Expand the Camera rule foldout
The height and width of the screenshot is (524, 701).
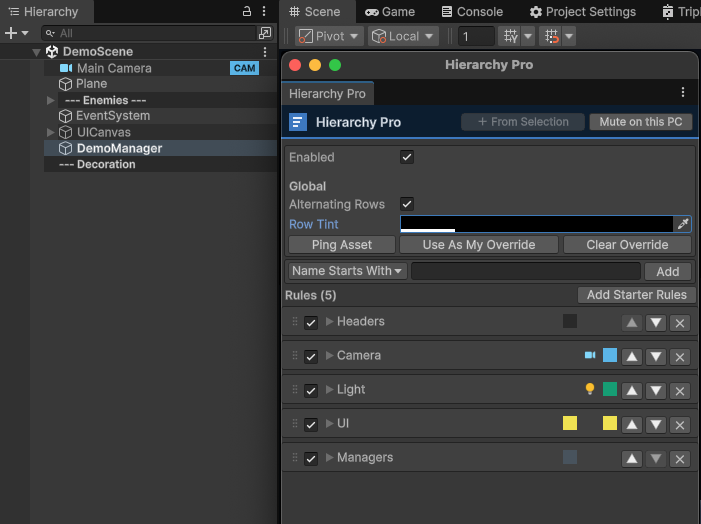tap(329, 355)
